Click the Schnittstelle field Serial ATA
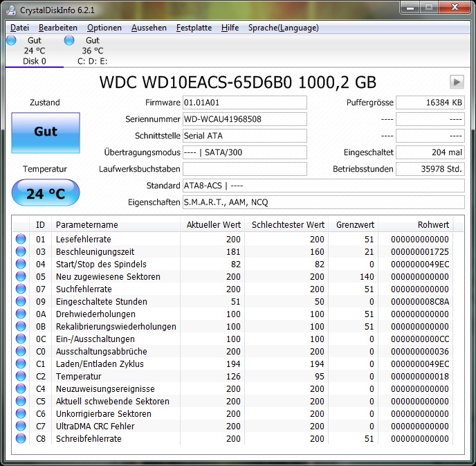This screenshot has height=466, width=476. [245, 136]
